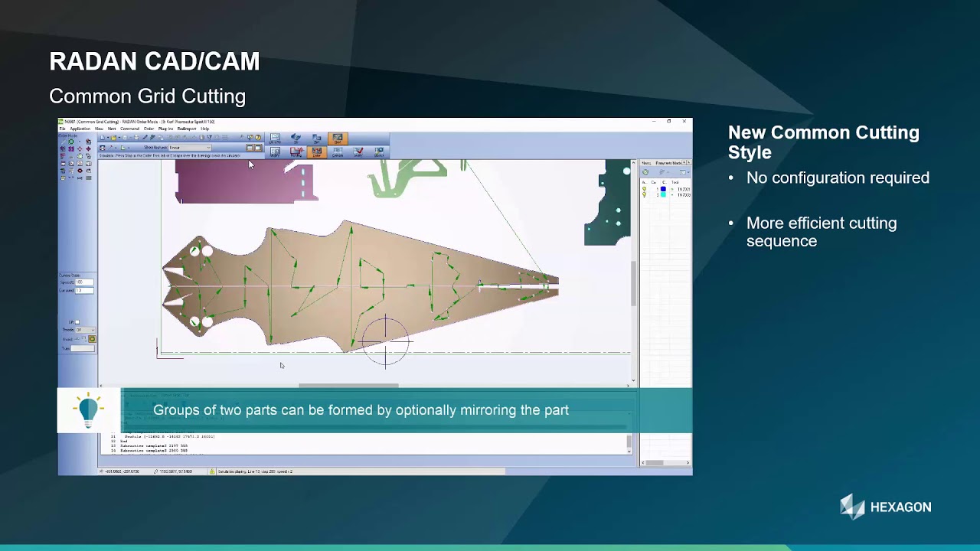Open the File menu
The width and height of the screenshot is (980, 551).
[x=62, y=129]
